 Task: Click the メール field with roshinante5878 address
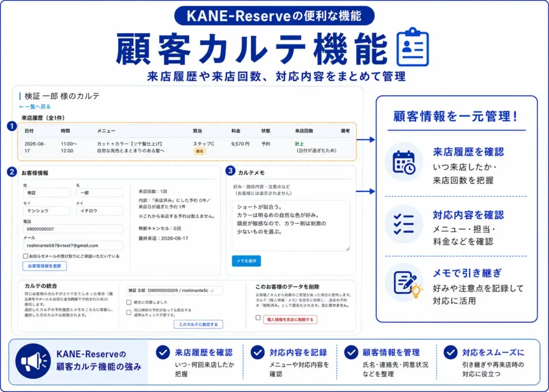(73, 246)
